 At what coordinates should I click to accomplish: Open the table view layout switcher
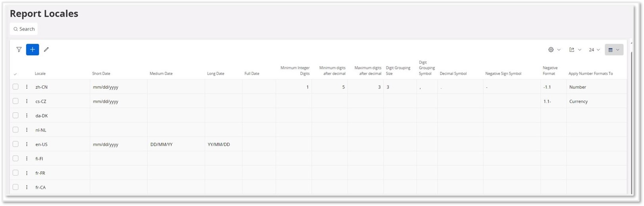click(614, 50)
